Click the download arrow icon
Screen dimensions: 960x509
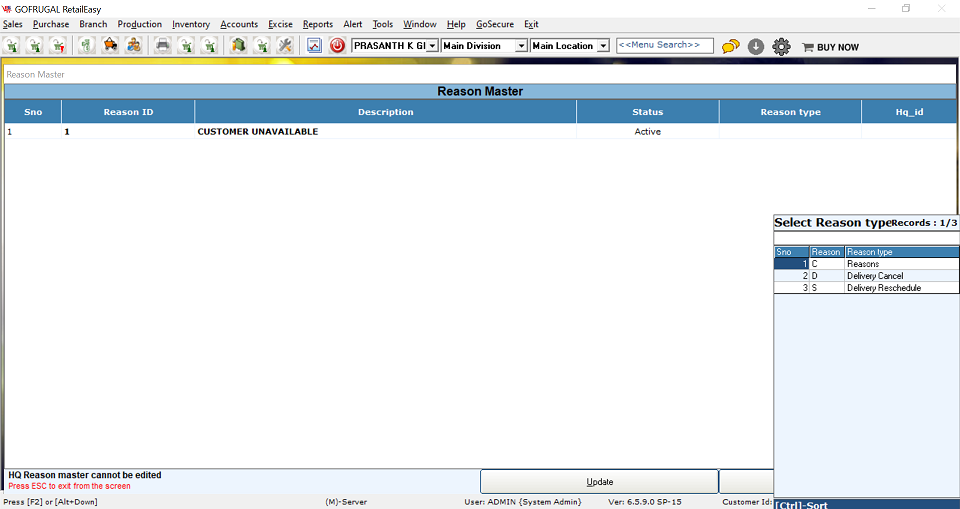756,46
